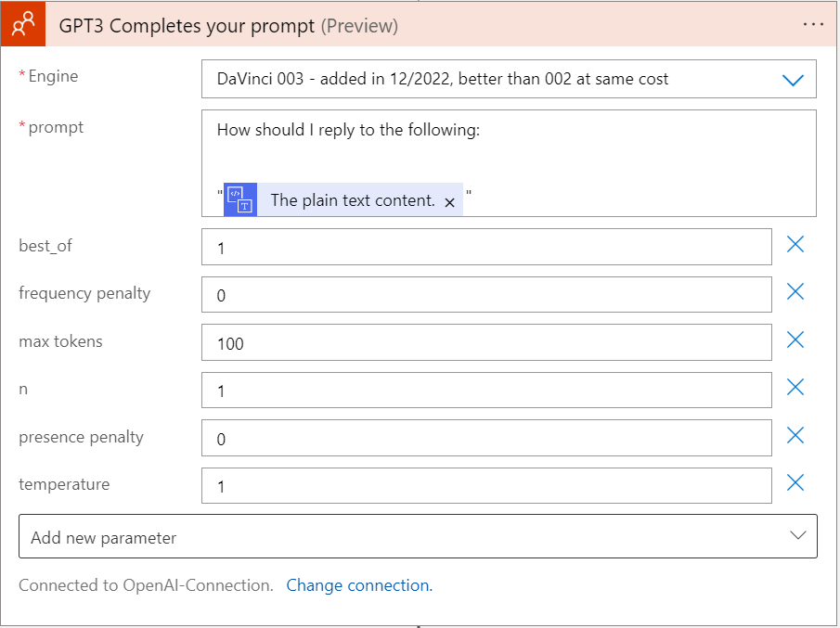840x628 pixels.
Task: Open the three-dot action options menu
Action: (813, 25)
